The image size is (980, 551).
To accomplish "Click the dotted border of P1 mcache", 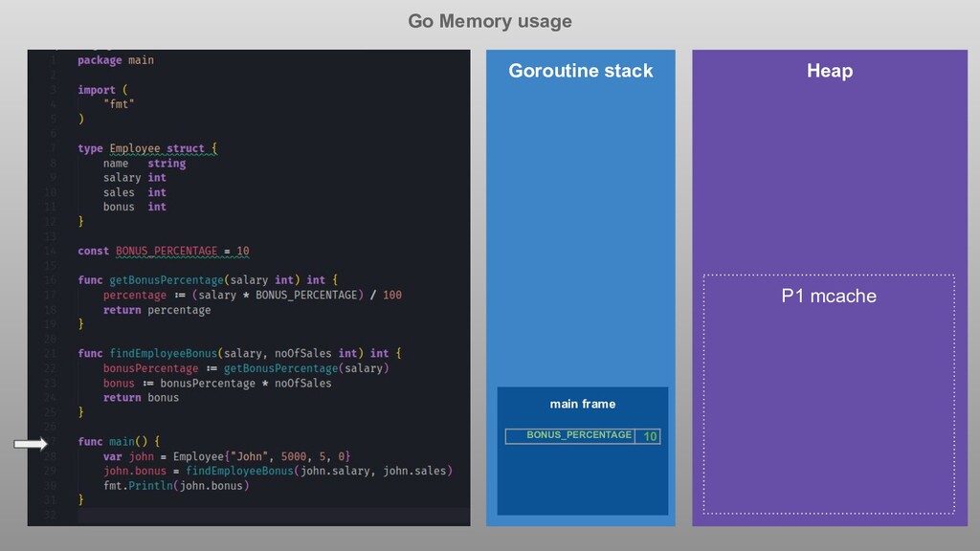I will click(828, 276).
